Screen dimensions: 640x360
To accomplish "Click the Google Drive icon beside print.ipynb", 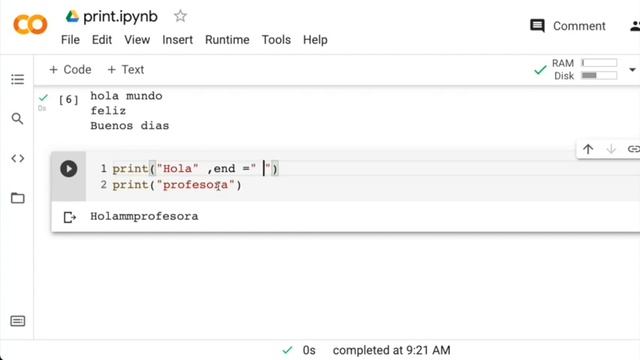I will point(72,16).
